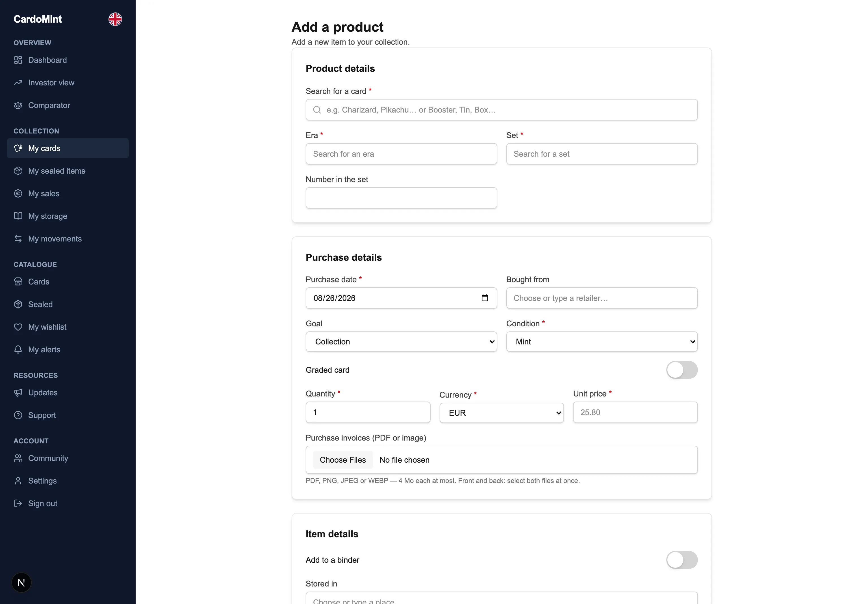Open My sales in the sidebar
The image size is (868, 604).
68,194
